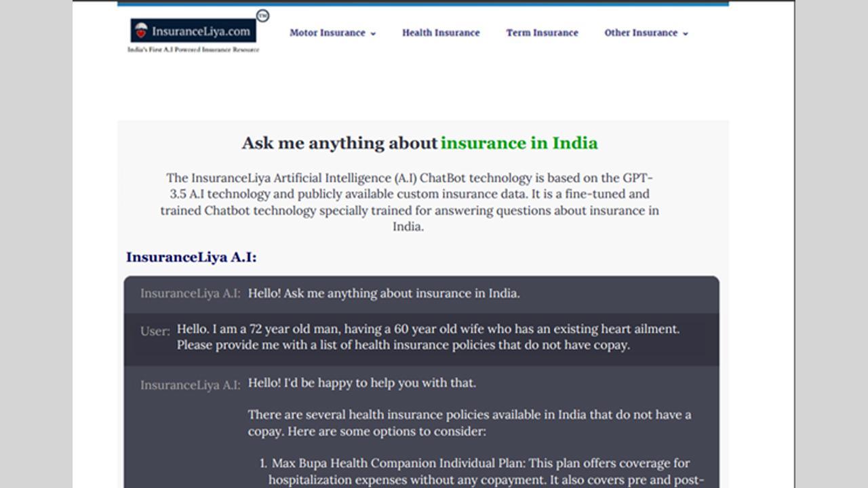Open the Other Insurance menu
This screenshot has width=868, height=488.
[x=646, y=33]
